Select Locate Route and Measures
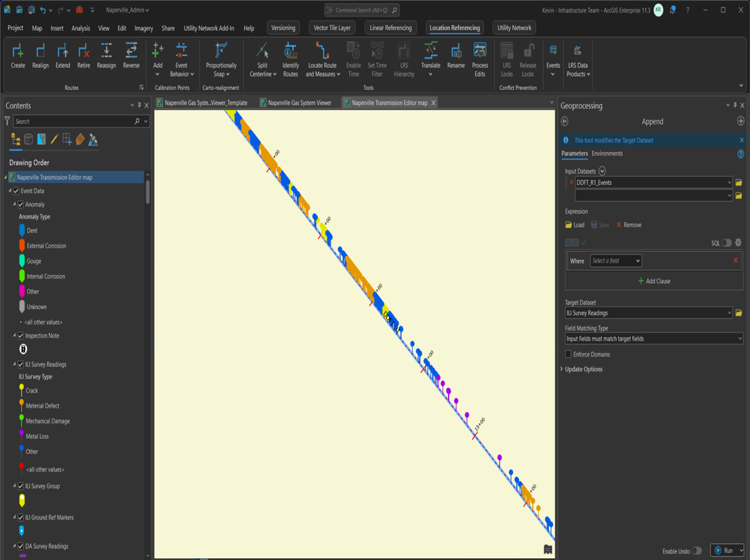 pos(321,59)
